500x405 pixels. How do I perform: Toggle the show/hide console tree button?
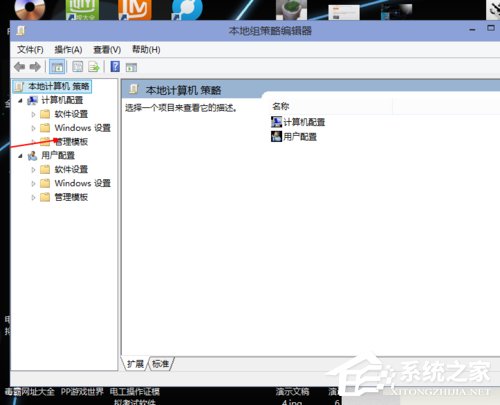[x=57, y=67]
